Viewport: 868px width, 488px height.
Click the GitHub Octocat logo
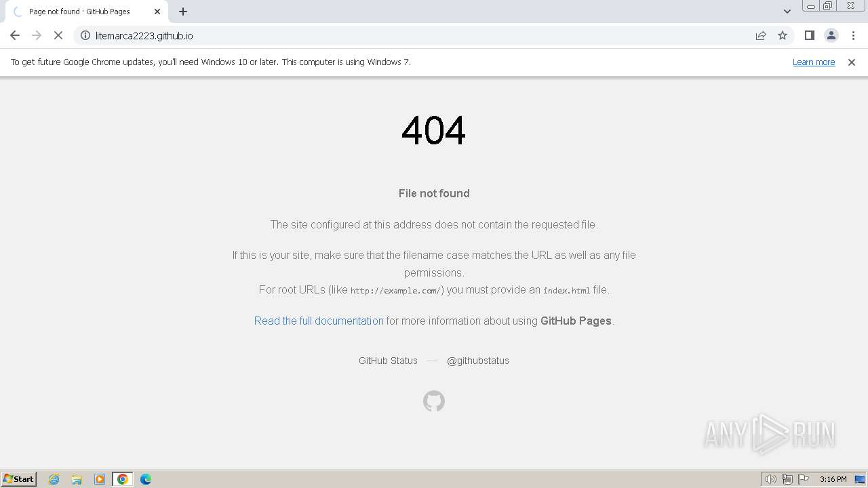pos(434,401)
